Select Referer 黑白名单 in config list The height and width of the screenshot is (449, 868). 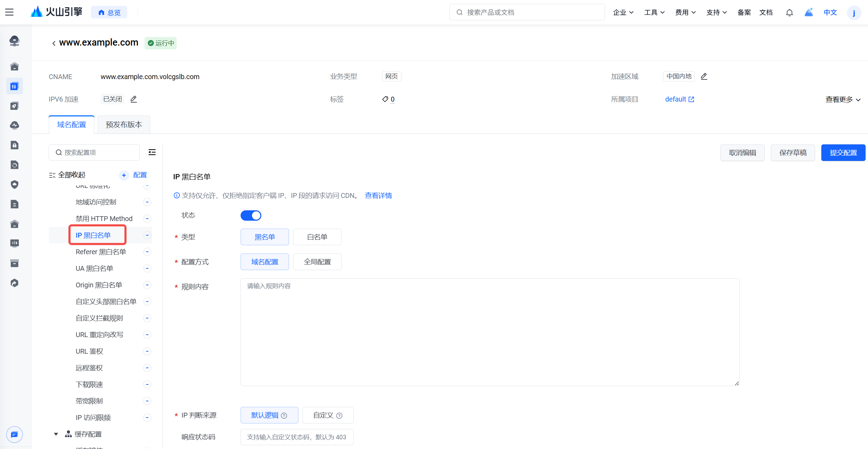(x=101, y=252)
